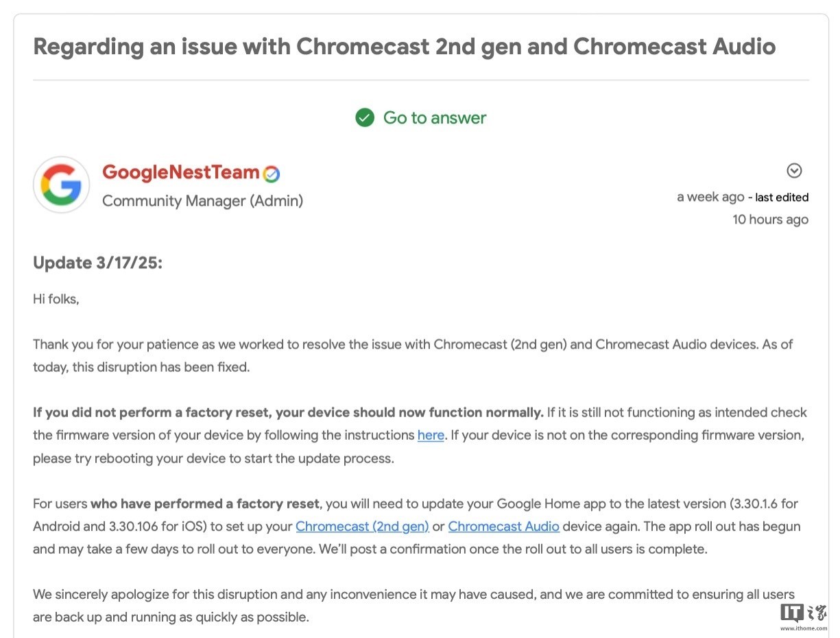Select the thread title heading

click(405, 47)
